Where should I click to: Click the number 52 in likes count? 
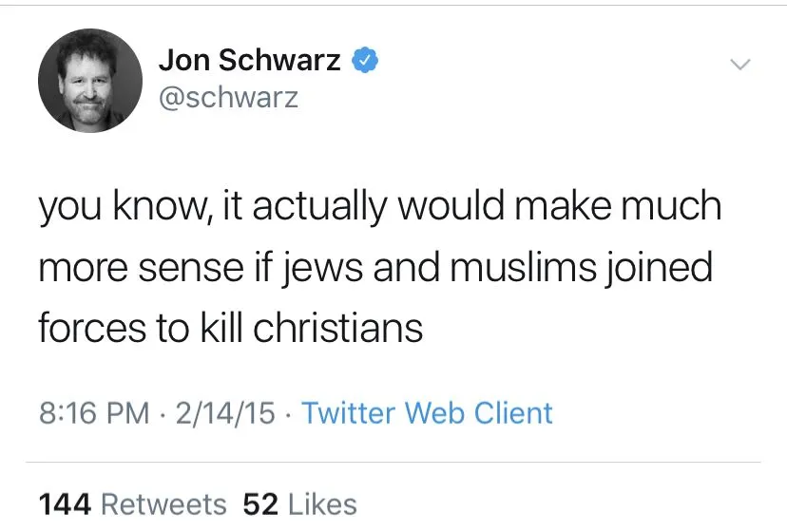click(x=258, y=503)
